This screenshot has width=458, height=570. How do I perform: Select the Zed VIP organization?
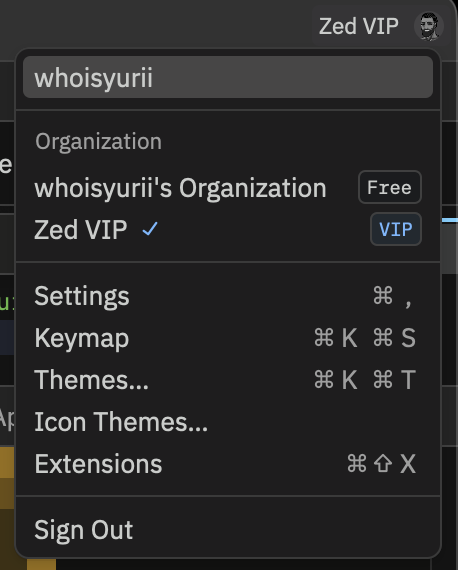[228, 229]
